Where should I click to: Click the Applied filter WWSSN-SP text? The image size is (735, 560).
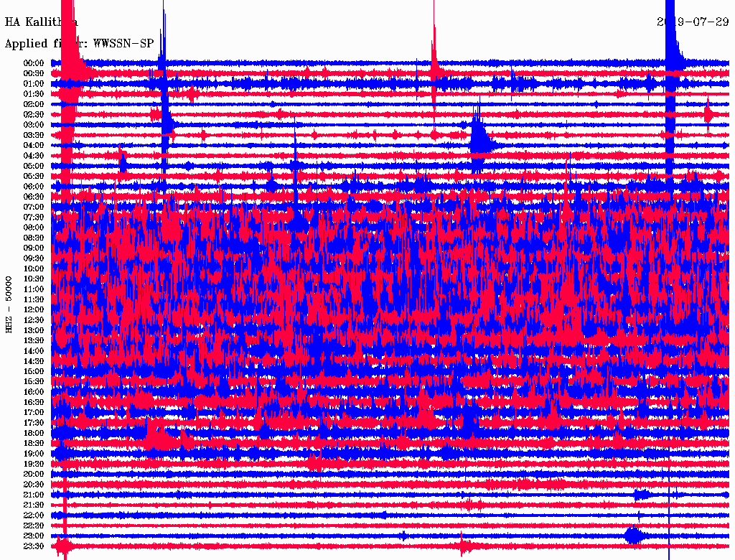(79, 44)
